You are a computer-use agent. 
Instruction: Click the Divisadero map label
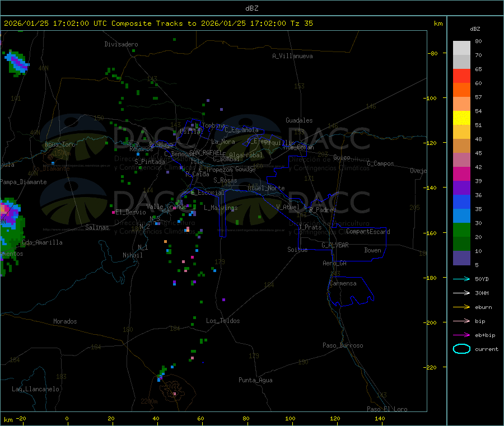point(121,44)
